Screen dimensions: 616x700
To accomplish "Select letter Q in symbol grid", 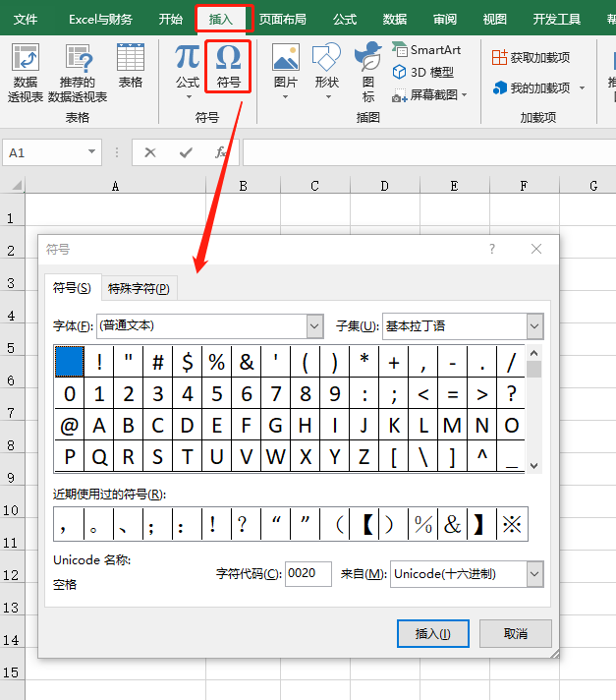I will [99, 456].
